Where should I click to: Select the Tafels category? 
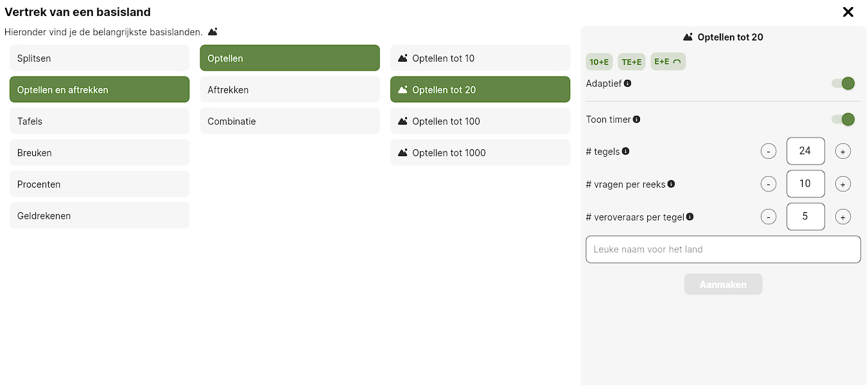click(100, 121)
